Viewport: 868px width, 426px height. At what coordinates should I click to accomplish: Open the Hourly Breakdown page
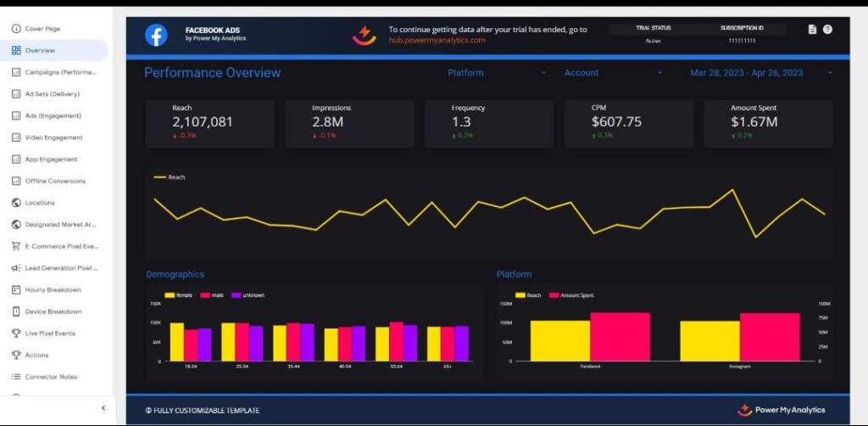54,289
